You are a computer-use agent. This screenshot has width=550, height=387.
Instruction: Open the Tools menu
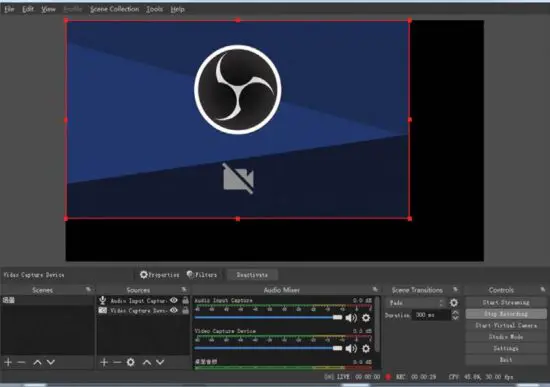click(x=154, y=9)
